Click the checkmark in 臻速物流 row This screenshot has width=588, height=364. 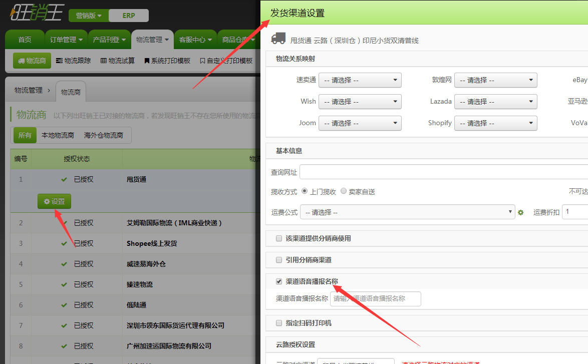[x=64, y=285]
